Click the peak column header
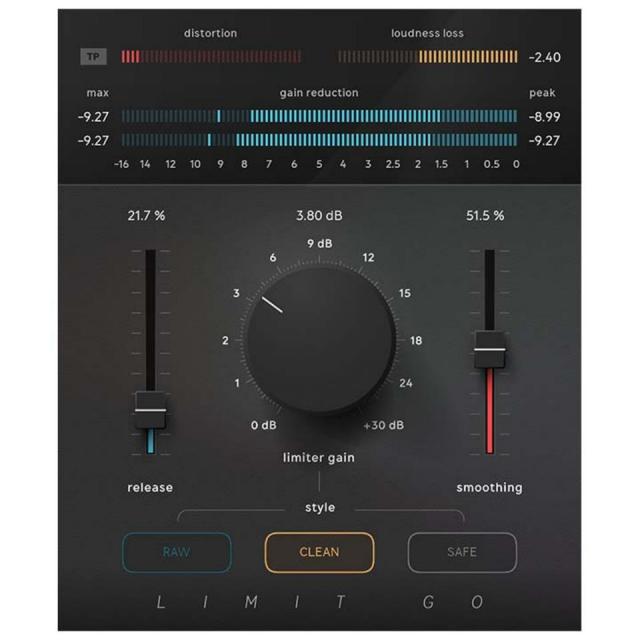Screen dimensions: 640x640 pyautogui.click(x=542, y=93)
